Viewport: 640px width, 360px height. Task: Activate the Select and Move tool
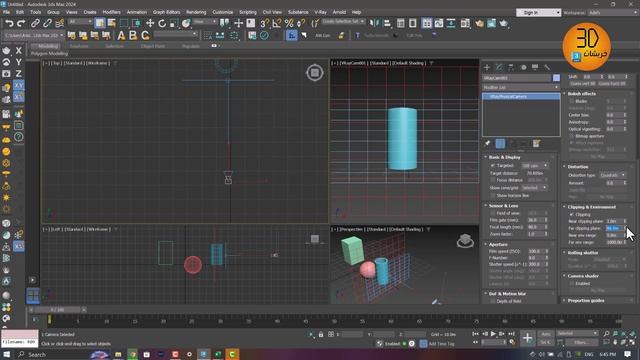pyautogui.click(x=150, y=23)
